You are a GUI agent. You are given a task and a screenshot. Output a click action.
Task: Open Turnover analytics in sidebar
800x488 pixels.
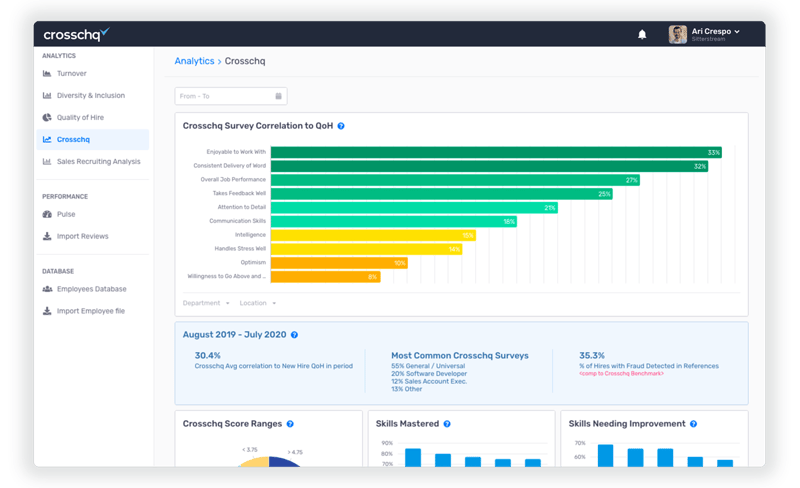(x=71, y=74)
